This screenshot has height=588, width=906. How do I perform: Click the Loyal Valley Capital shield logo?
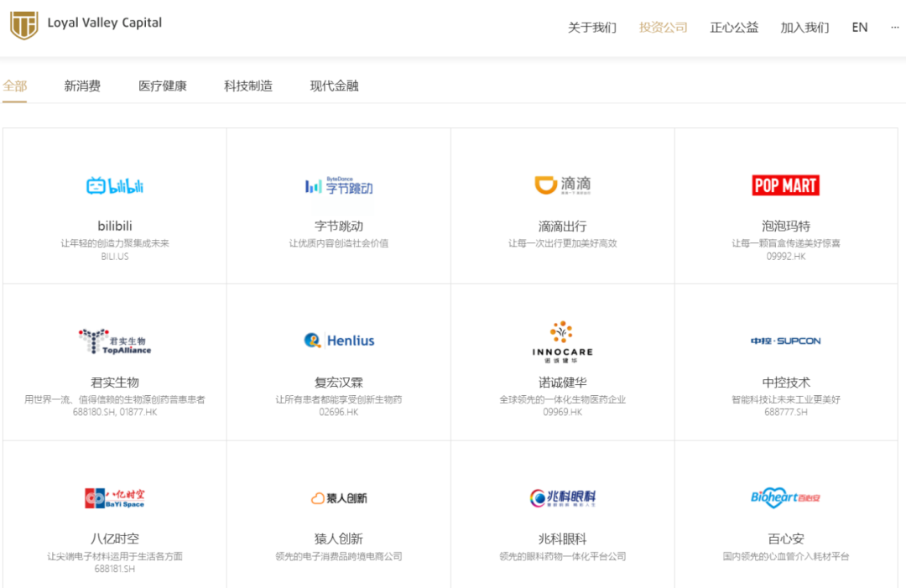click(24, 25)
